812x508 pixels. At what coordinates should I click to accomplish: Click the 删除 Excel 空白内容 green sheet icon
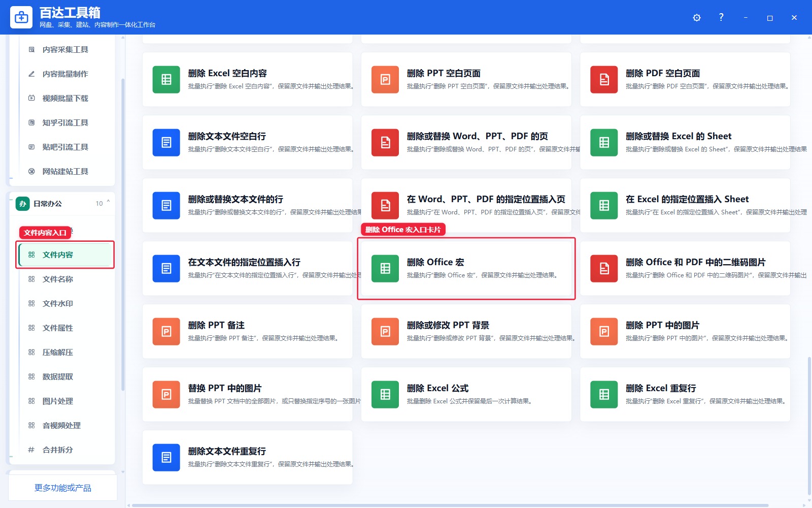click(166, 80)
